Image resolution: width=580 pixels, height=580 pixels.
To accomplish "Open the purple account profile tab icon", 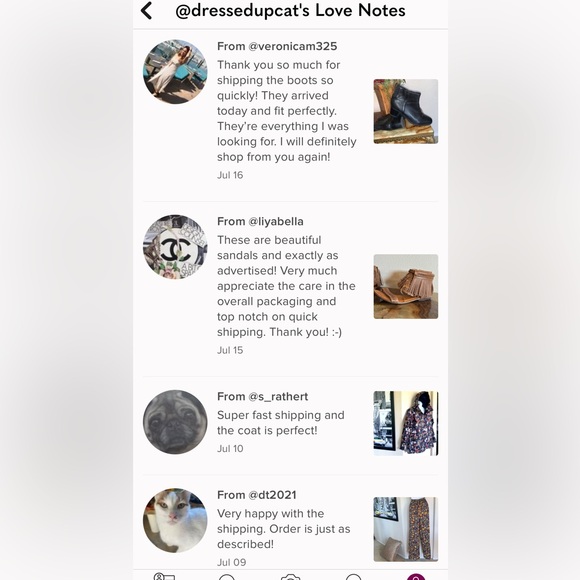I will tap(416, 577).
